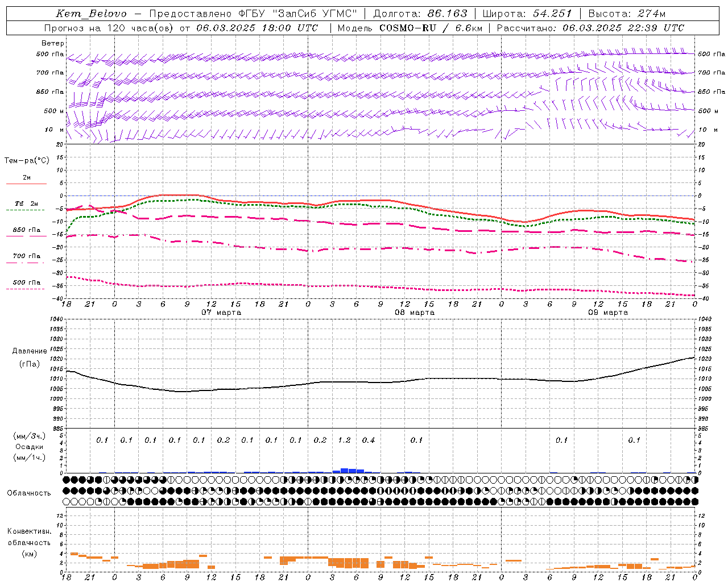Select the Тем-ра(°C) temperature panel label
The image size is (728, 582).
tap(27, 161)
